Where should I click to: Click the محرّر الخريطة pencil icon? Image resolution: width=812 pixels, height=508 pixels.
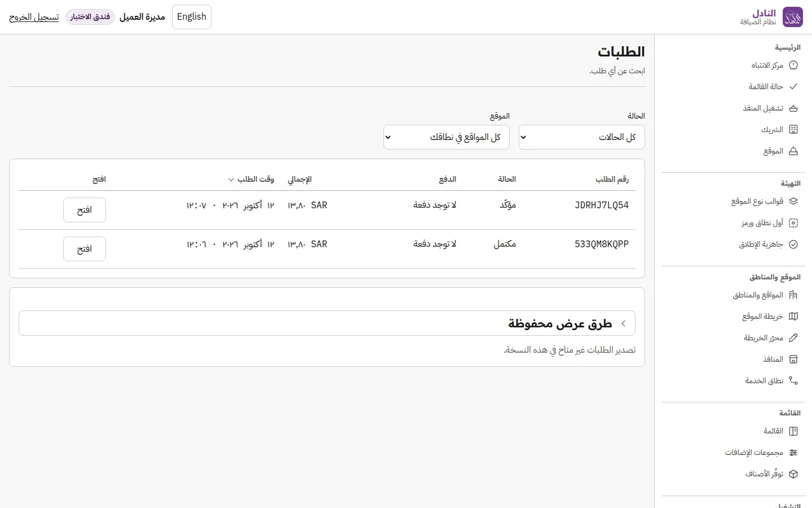tap(793, 338)
